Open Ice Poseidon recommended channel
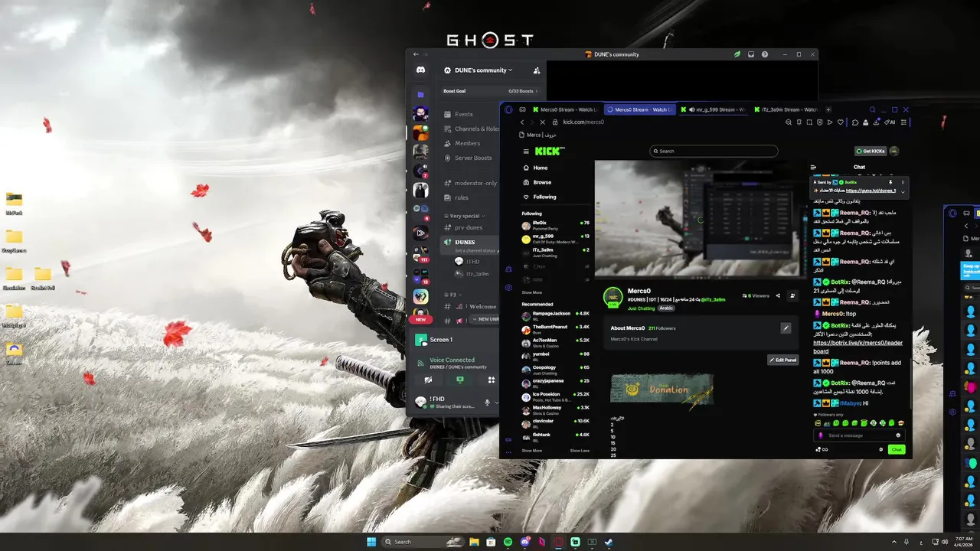 pyautogui.click(x=556, y=396)
